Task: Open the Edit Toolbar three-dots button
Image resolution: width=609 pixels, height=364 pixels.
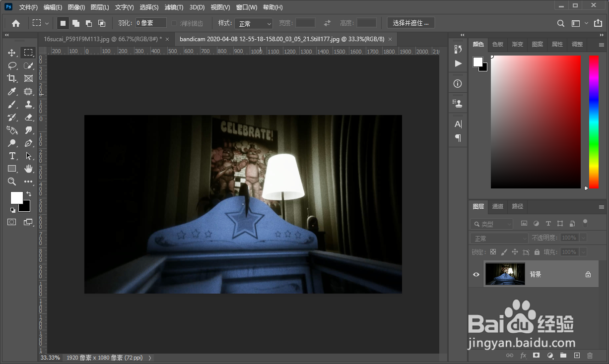Action: point(28,182)
